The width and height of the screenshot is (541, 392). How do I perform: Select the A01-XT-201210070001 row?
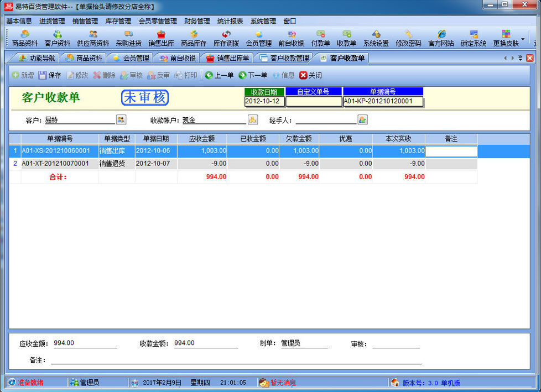coord(55,164)
